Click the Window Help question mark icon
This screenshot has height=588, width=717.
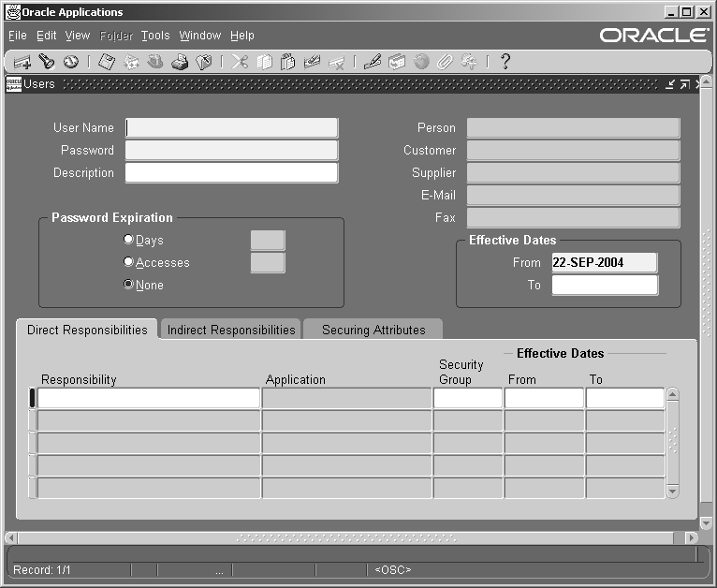click(x=505, y=61)
